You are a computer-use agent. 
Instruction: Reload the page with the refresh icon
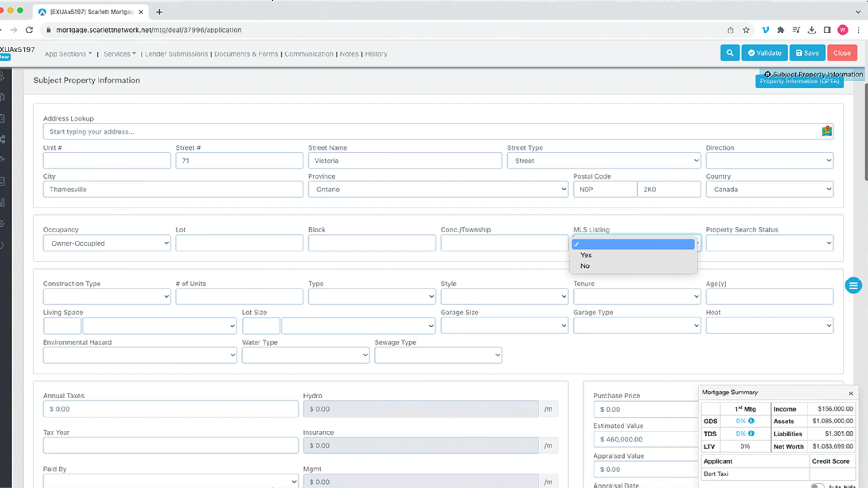tap(29, 30)
